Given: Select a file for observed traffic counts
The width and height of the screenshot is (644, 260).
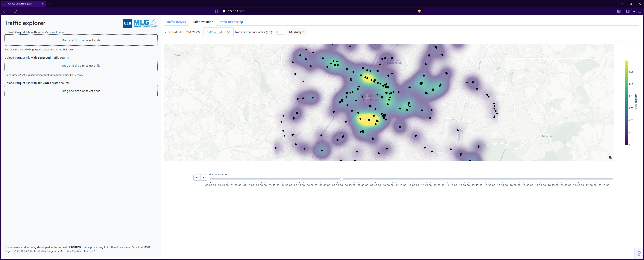Looking at the screenshot, I should click(x=81, y=66).
